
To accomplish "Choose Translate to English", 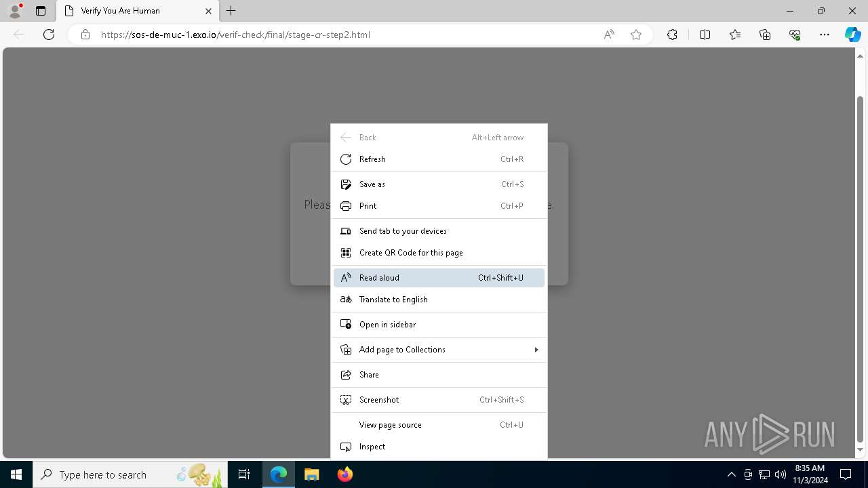I will pyautogui.click(x=439, y=300).
